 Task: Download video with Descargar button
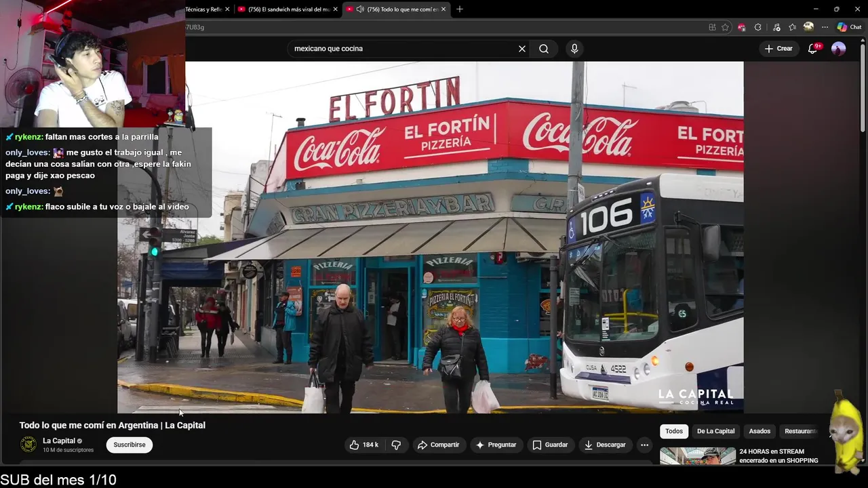605,445
